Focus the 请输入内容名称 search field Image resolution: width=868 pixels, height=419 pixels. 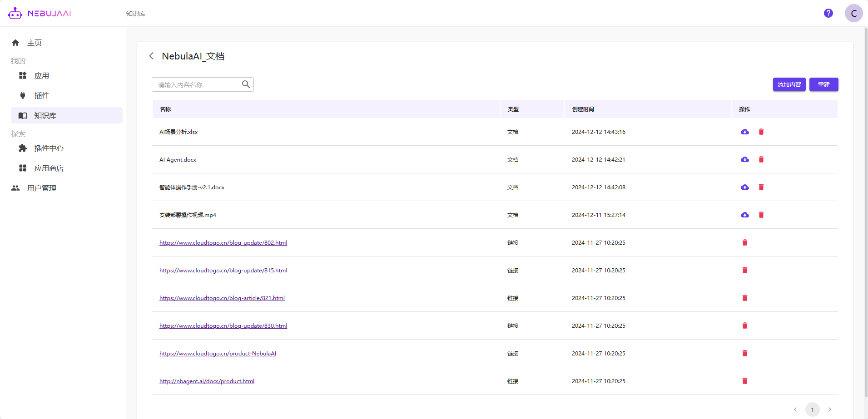coord(198,85)
